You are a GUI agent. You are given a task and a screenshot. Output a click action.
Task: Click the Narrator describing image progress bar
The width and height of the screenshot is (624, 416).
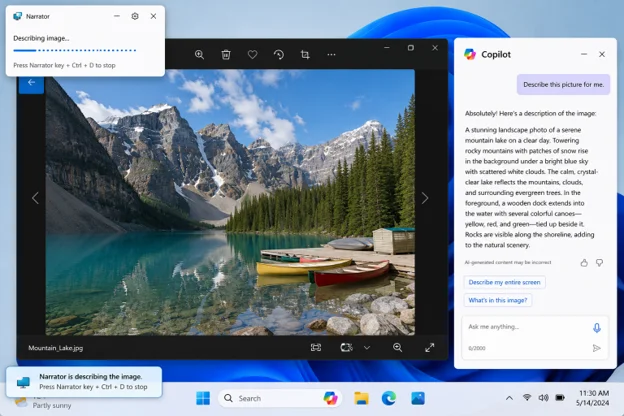click(75, 51)
